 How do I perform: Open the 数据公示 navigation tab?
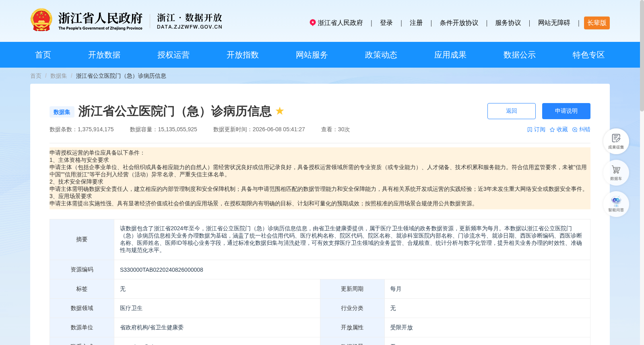[x=520, y=55]
